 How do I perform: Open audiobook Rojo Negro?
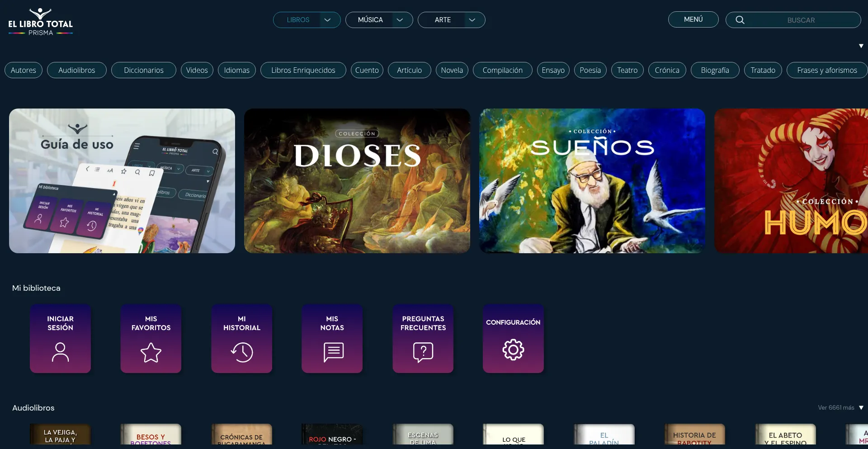pos(332,435)
